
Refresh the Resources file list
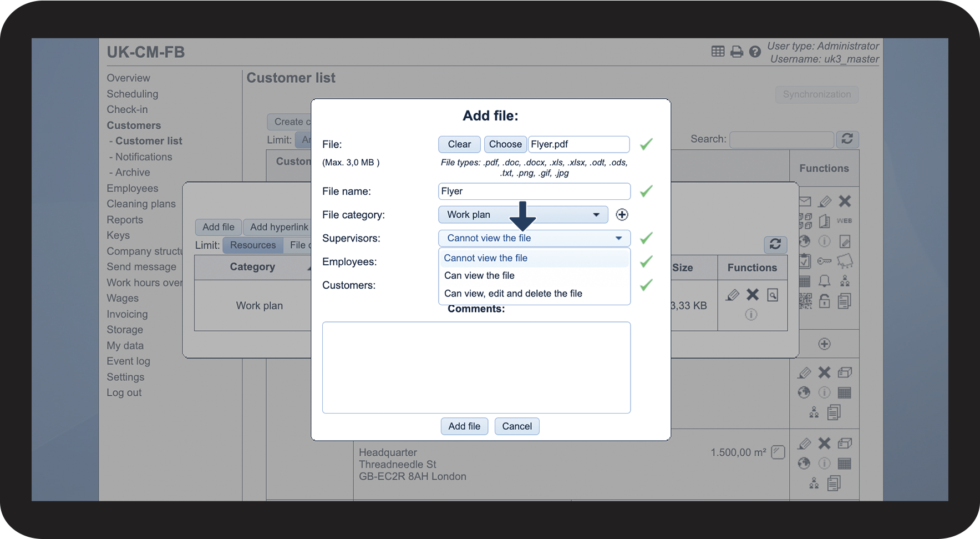[775, 244]
